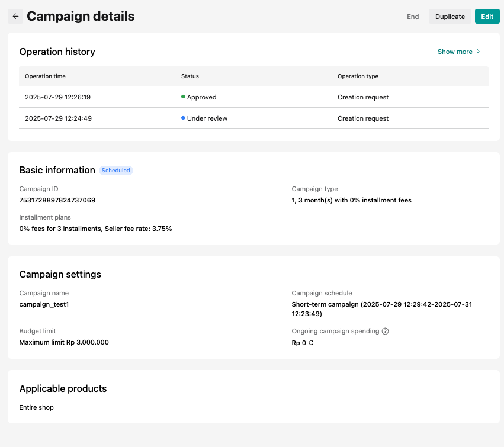The width and height of the screenshot is (504, 447).
Task: Expand operation history with the chevron arrow
Action: pyautogui.click(x=479, y=52)
